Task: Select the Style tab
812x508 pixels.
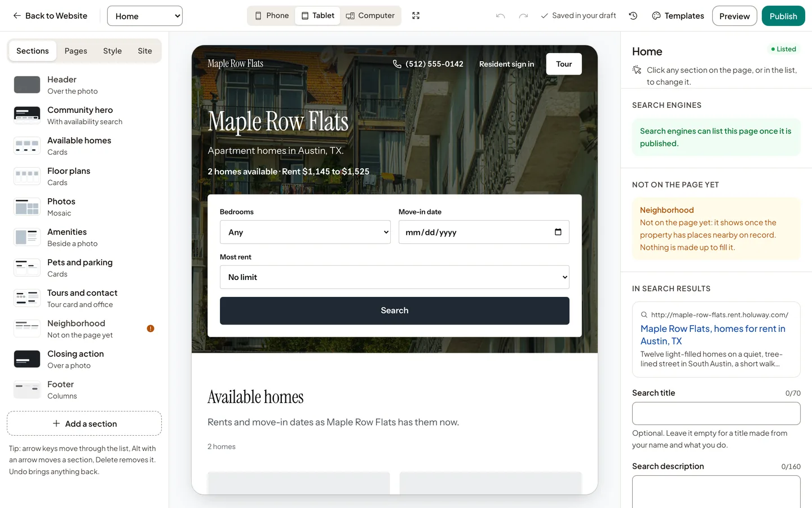Action: click(112, 51)
